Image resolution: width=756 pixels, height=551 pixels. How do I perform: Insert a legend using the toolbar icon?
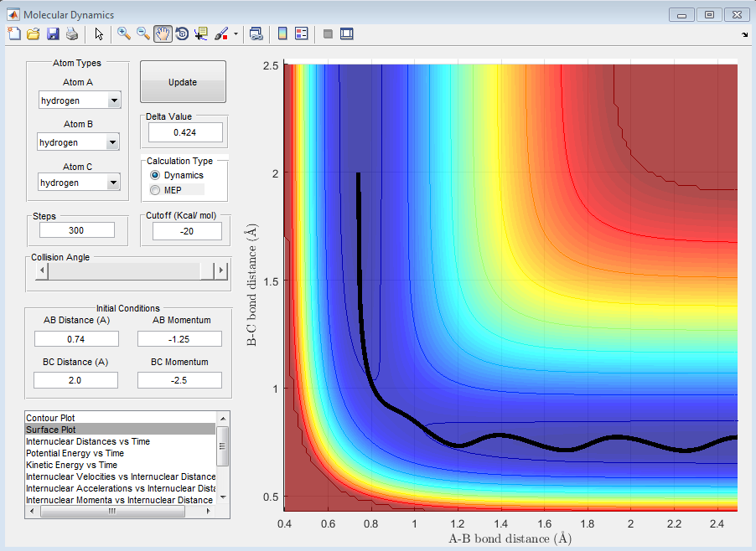tap(302, 33)
